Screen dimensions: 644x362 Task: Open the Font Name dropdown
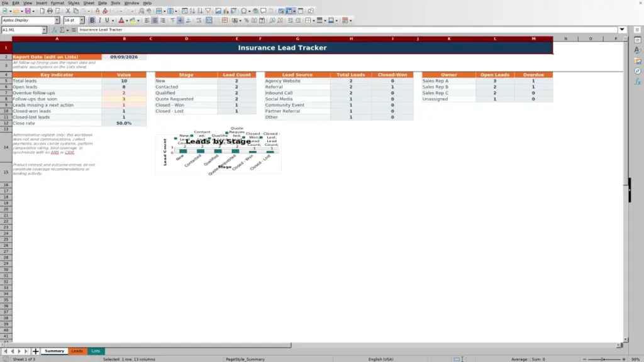coord(57,21)
